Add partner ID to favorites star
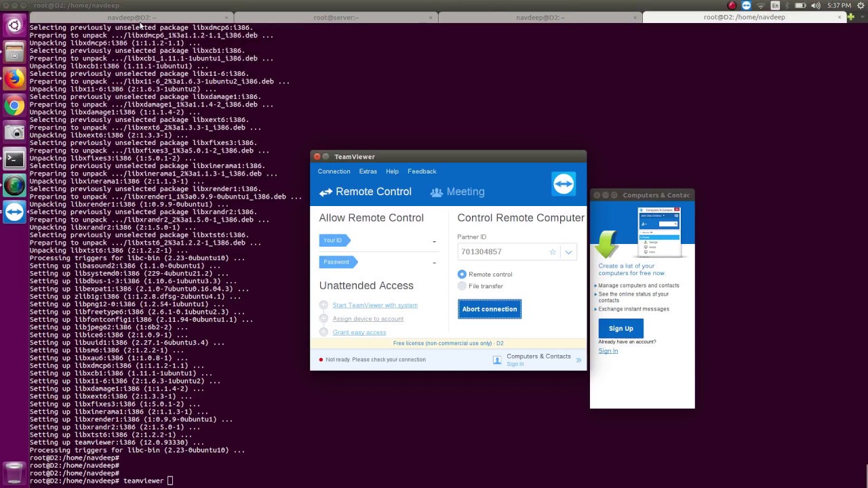 pos(553,252)
